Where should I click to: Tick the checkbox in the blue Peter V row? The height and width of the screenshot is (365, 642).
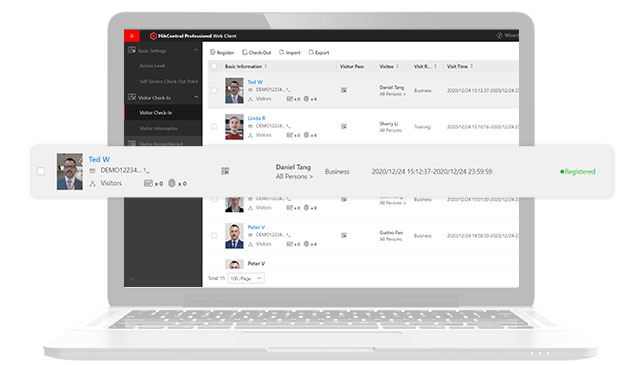(214, 236)
